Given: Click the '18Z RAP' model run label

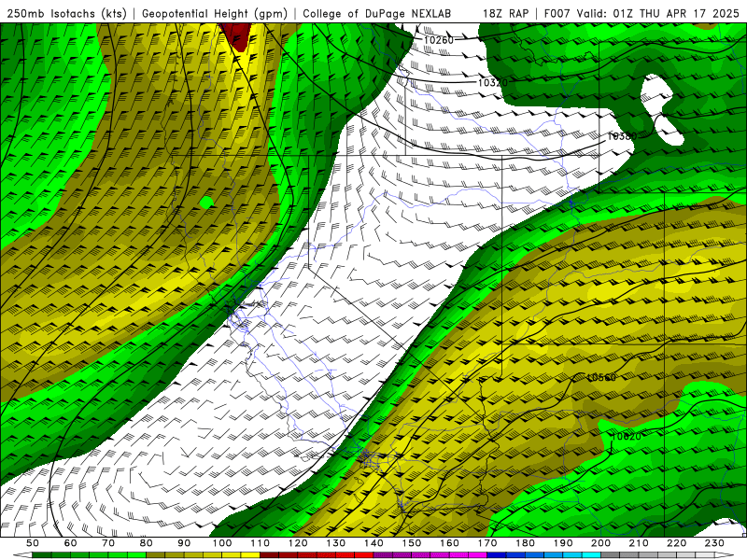Looking at the screenshot, I should (x=505, y=14).
